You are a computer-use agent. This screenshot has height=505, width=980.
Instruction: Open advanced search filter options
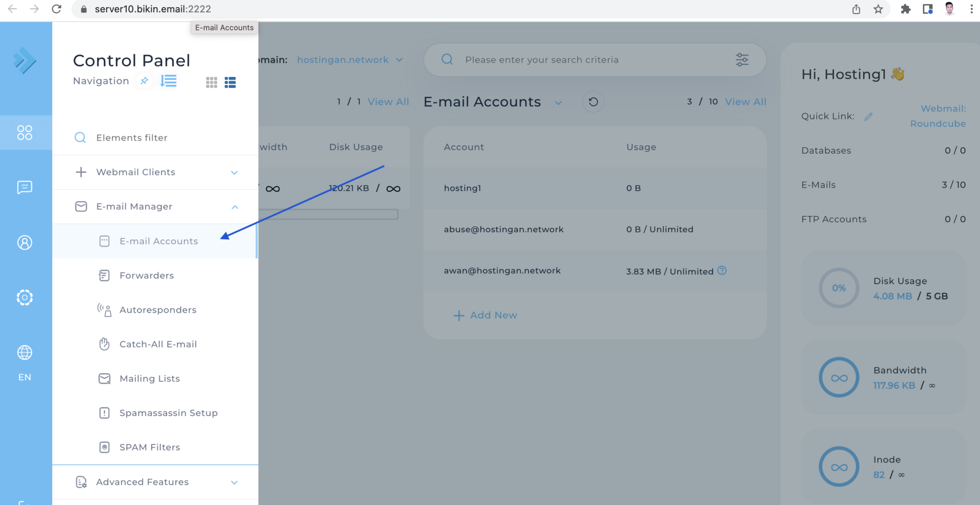(742, 60)
